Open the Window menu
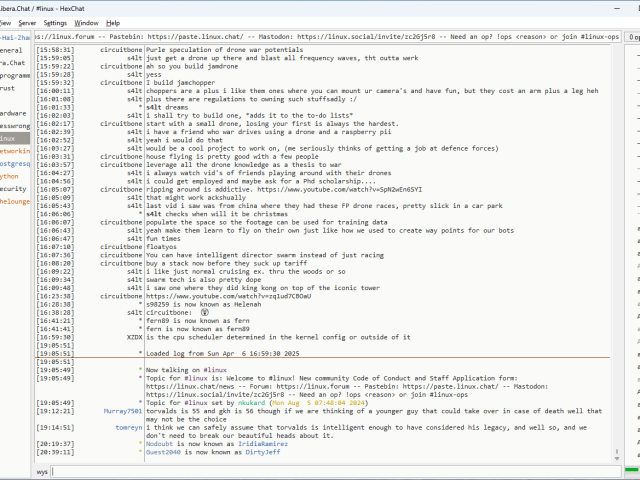The image size is (640, 480). tap(87, 22)
